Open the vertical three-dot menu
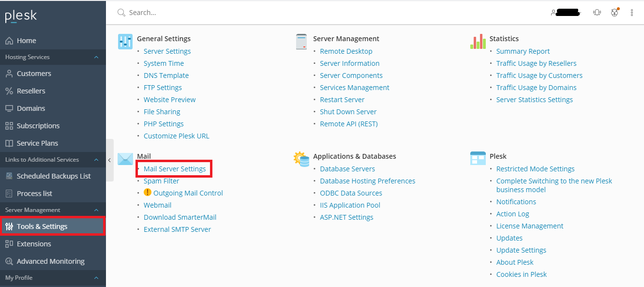 pos(632,13)
